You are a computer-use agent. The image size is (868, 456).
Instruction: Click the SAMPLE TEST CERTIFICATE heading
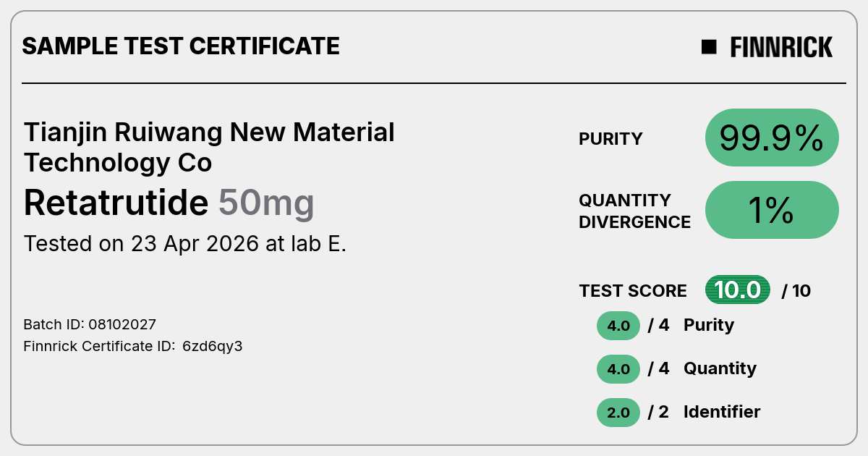pyautogui.click(x=181, y=46)
